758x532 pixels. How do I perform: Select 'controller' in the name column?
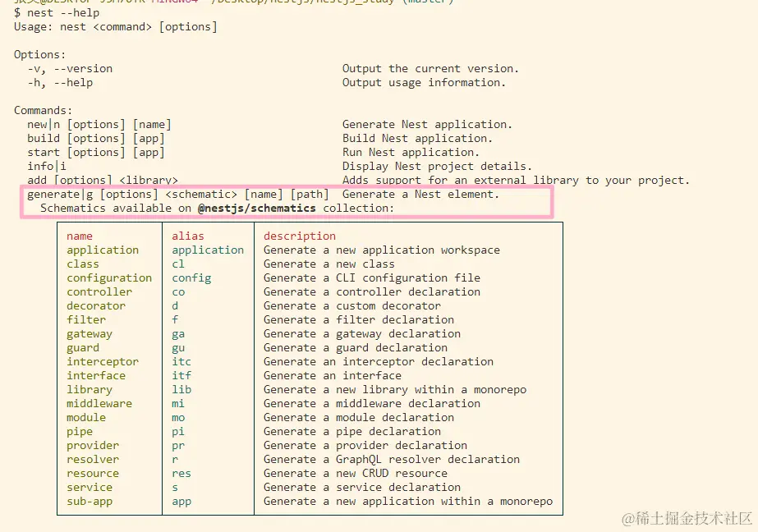pos(99,291)
